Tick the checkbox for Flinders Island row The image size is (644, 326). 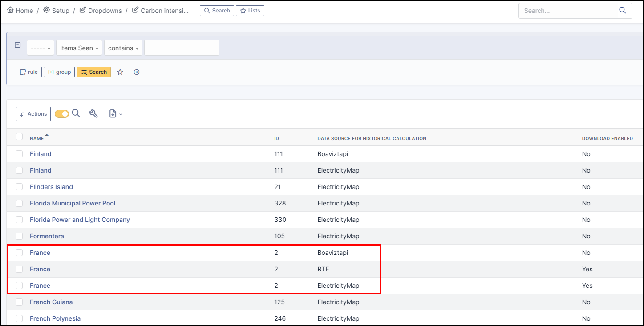tap(19, 187)
